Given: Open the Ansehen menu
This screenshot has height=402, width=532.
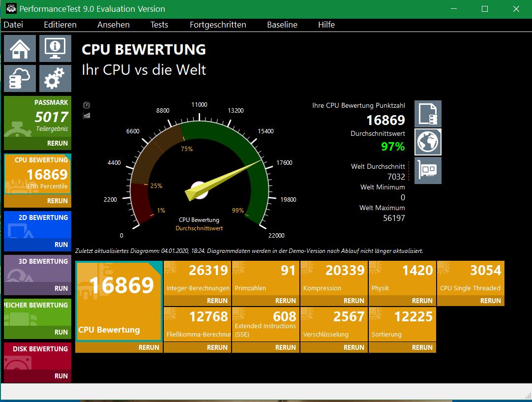Looking at the screenshot, I should [113, 25].
